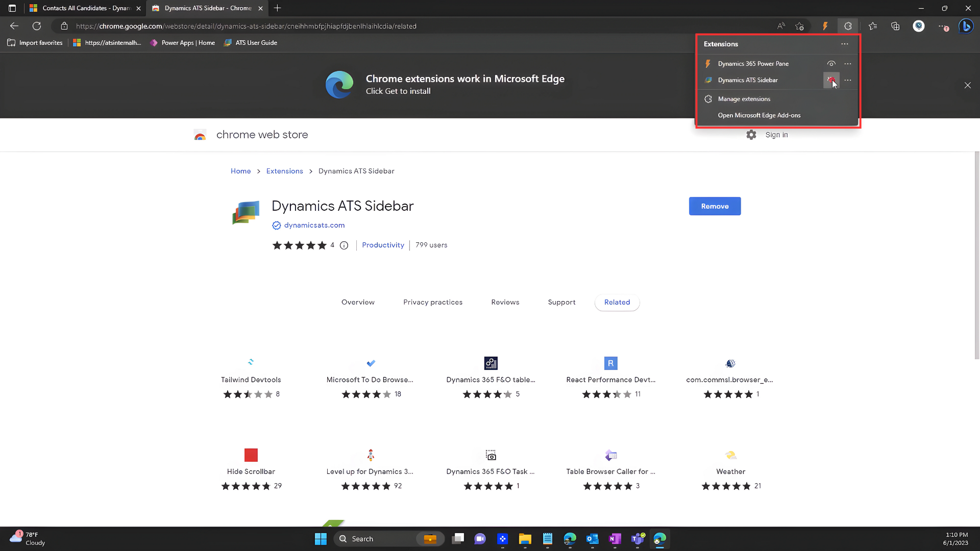
Task: Open Hide Scrollbar extension
Action: tap(251, 470)
